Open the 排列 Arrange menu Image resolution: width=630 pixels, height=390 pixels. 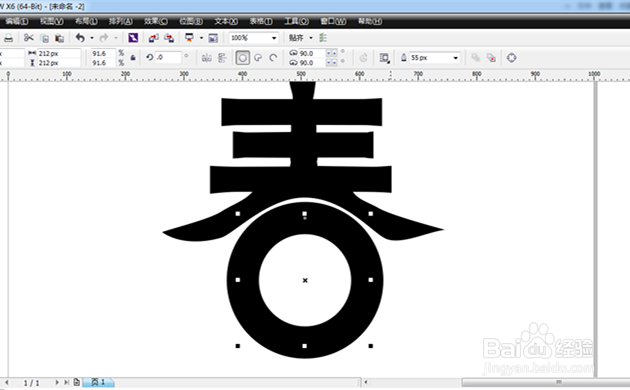point(121,21)
